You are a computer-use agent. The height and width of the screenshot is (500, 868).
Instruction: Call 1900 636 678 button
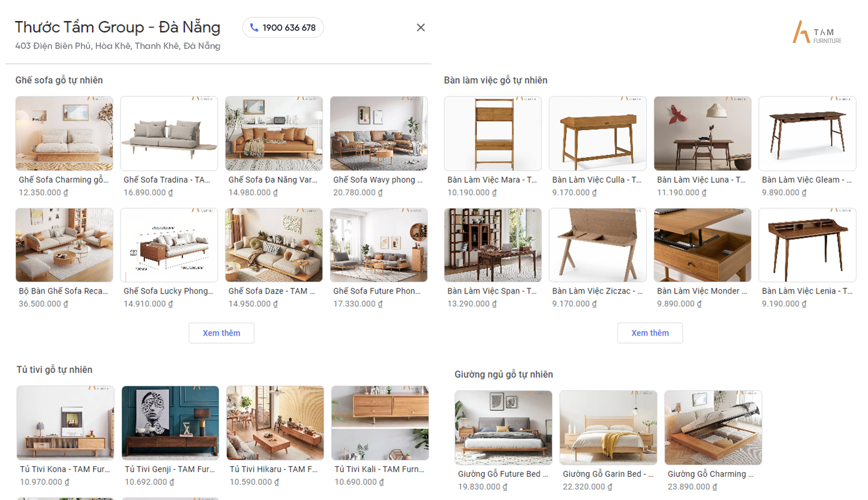pyautogui.click(x=283, y=28)
